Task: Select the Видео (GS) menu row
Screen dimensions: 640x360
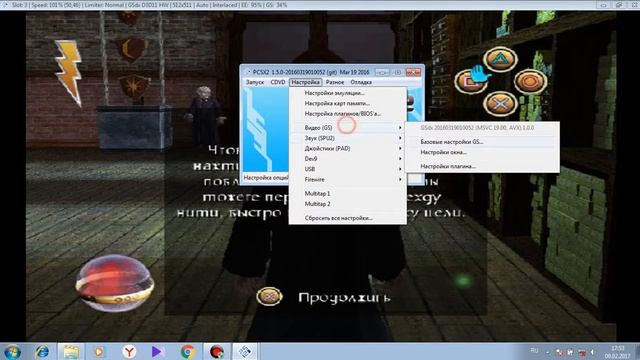Action: pos(347,128)
